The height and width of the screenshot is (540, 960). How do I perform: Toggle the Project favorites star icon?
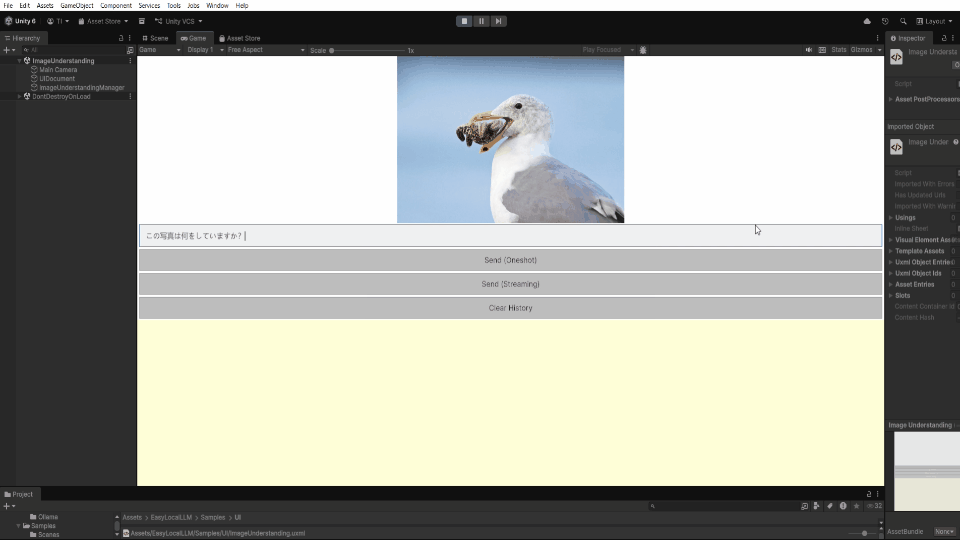pyautogui.click(x=857, y=506)
